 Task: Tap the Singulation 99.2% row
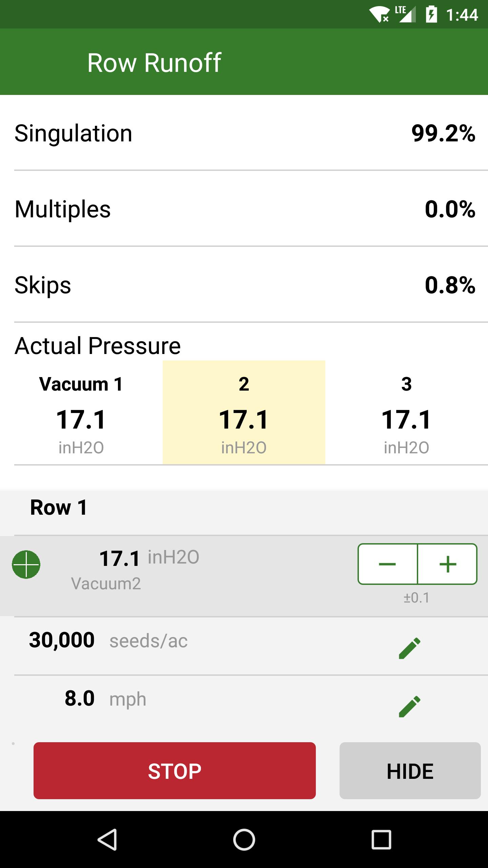click(x=244, y=133)
